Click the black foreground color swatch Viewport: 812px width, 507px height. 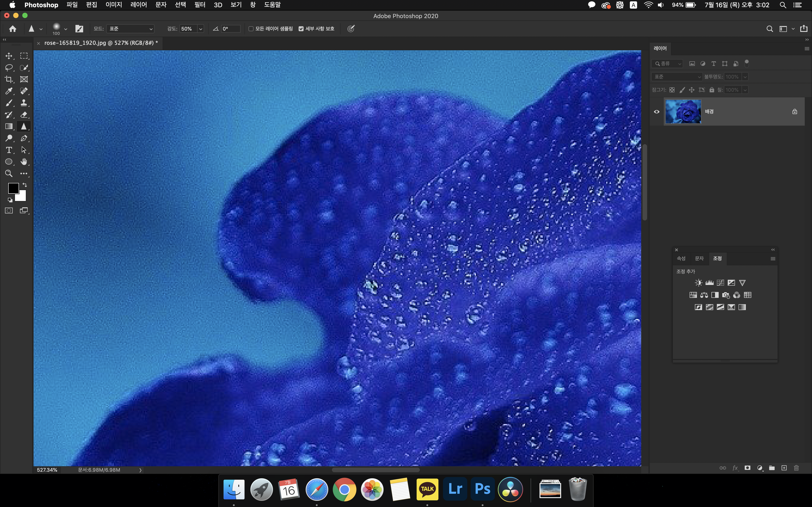click(13, 188)
